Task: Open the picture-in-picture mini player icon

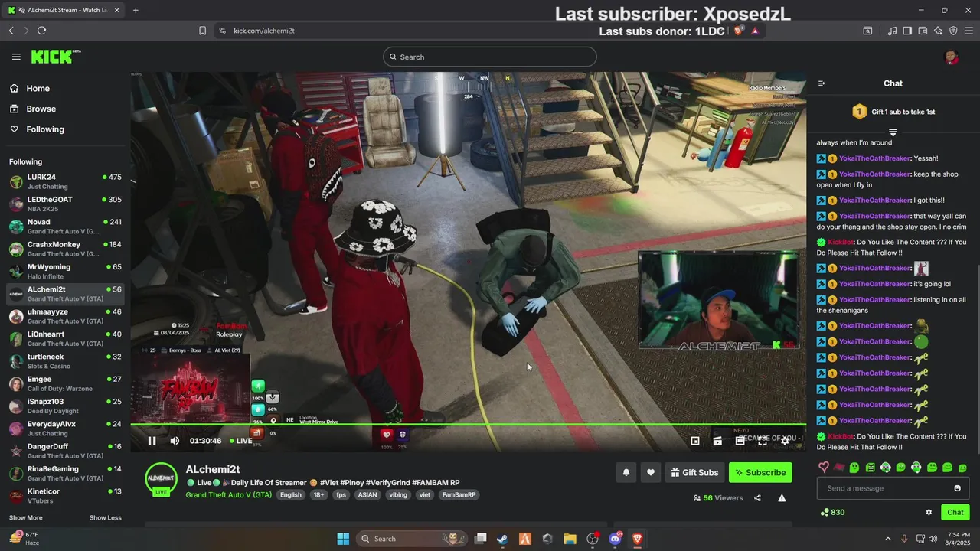Action: point(695,441)
